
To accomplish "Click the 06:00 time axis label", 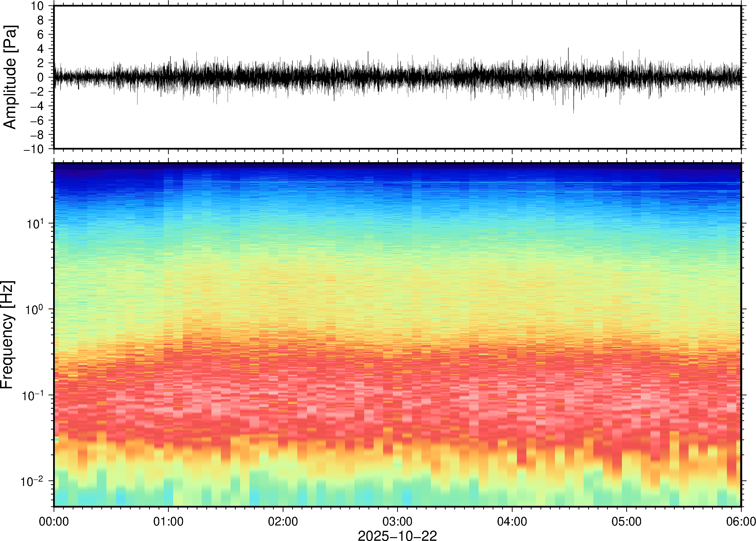I will pos(741,521).
